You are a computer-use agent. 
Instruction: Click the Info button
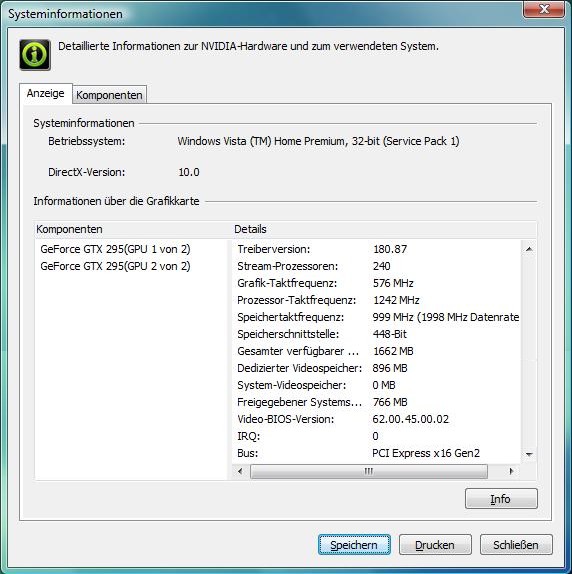[501, 499]
